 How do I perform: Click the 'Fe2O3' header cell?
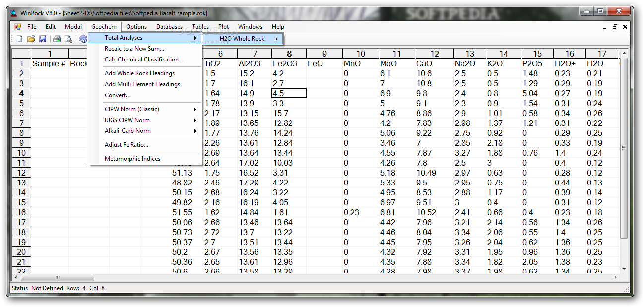point(289,63)
